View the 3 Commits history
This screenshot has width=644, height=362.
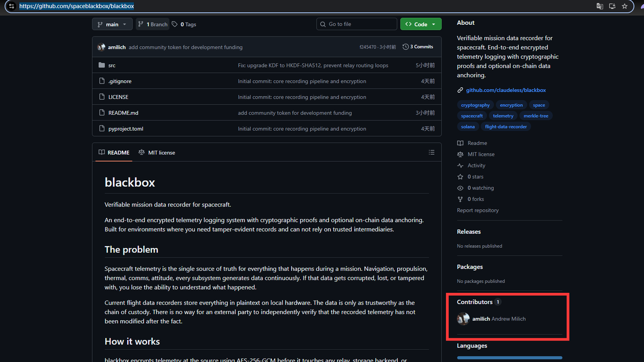(x=418, y=47)
